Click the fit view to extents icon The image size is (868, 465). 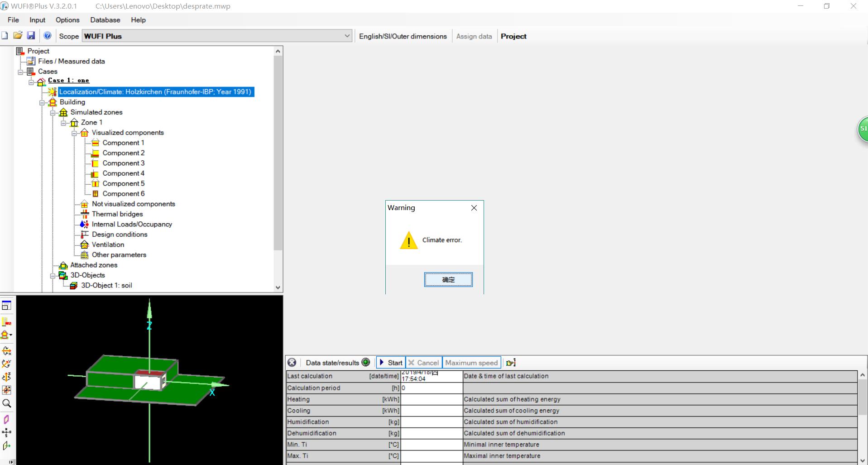[6, 390]
